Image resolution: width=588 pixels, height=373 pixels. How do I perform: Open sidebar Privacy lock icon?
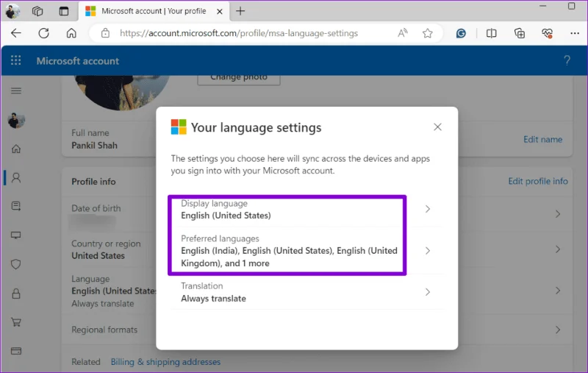click(x=16, y=293)
